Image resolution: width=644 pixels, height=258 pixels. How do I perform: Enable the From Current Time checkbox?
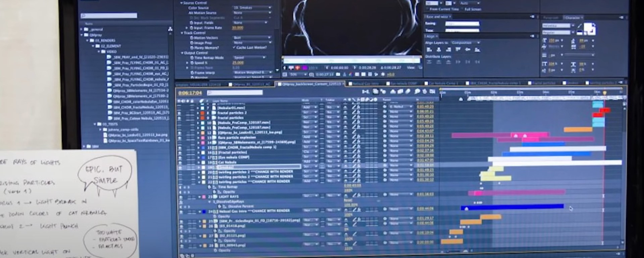point(428,9)
